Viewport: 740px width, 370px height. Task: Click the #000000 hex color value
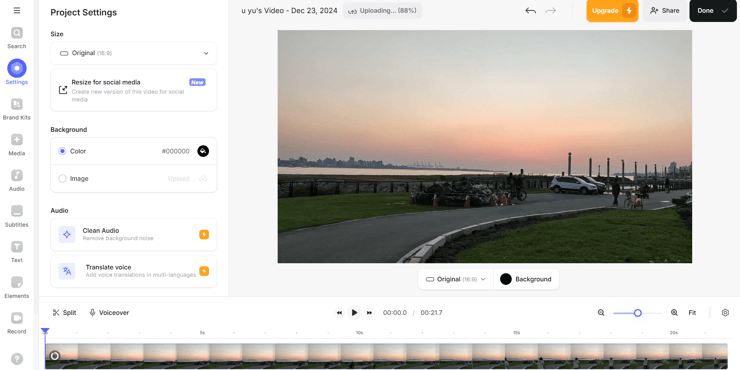click(x=176, y=151)
